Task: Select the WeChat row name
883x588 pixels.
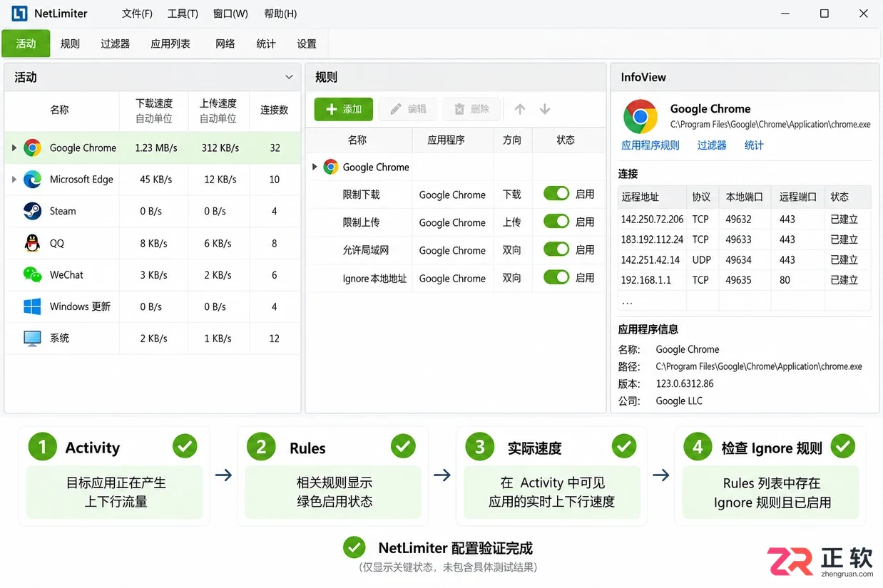Action: tap(66, 274)
